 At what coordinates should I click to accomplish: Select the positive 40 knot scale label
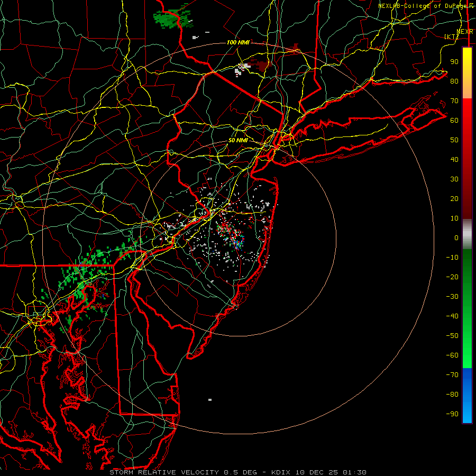454,159
